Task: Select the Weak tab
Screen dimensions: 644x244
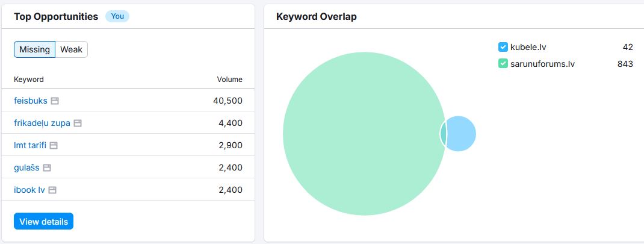Action: pyautogui.click(x=71, y=49)
